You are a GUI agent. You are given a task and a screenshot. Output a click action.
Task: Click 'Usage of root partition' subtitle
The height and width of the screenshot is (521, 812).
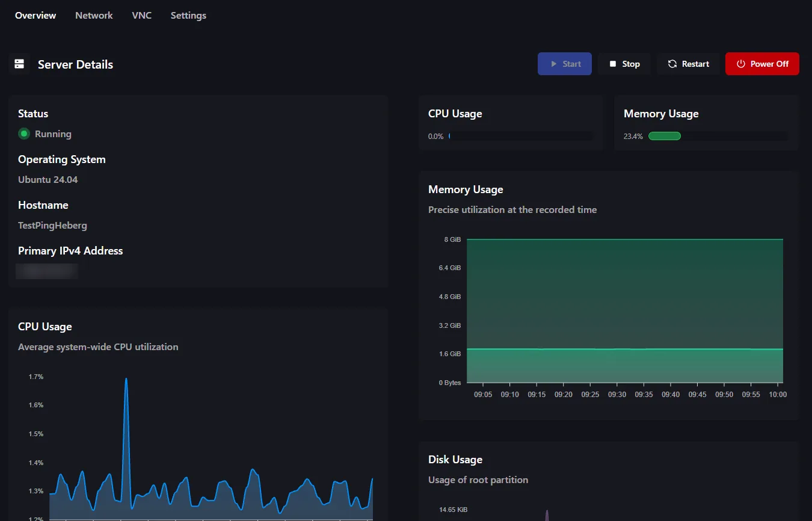click(478, 480)
